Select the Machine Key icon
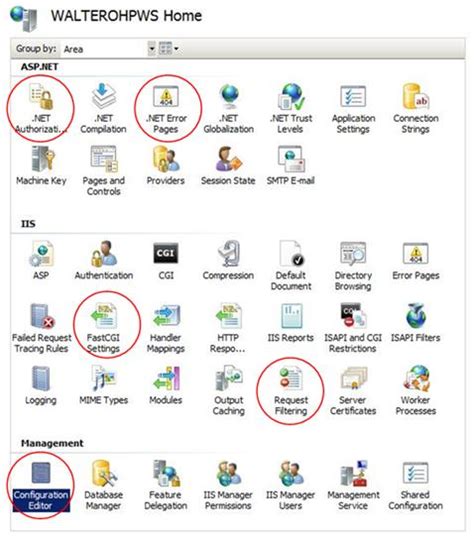474x539 pixels. click(41, 166)
